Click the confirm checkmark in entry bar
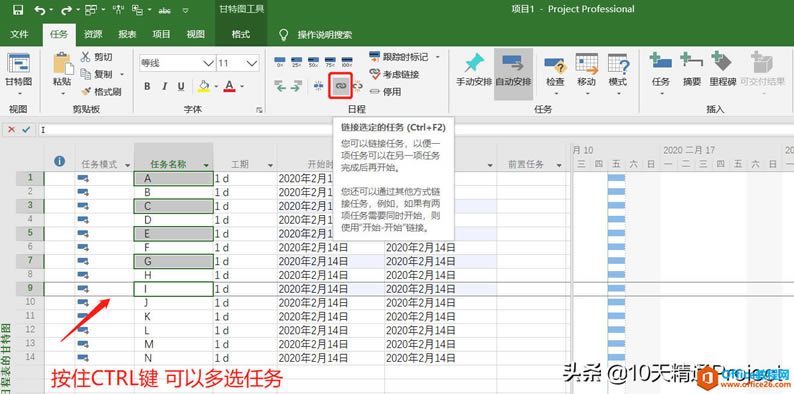 tap(26, 130)
